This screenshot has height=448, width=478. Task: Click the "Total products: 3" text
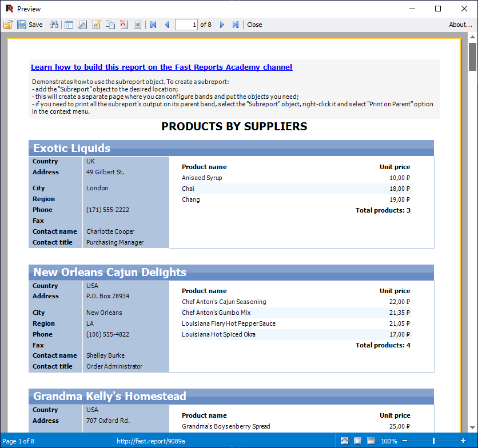pos(383,210)
